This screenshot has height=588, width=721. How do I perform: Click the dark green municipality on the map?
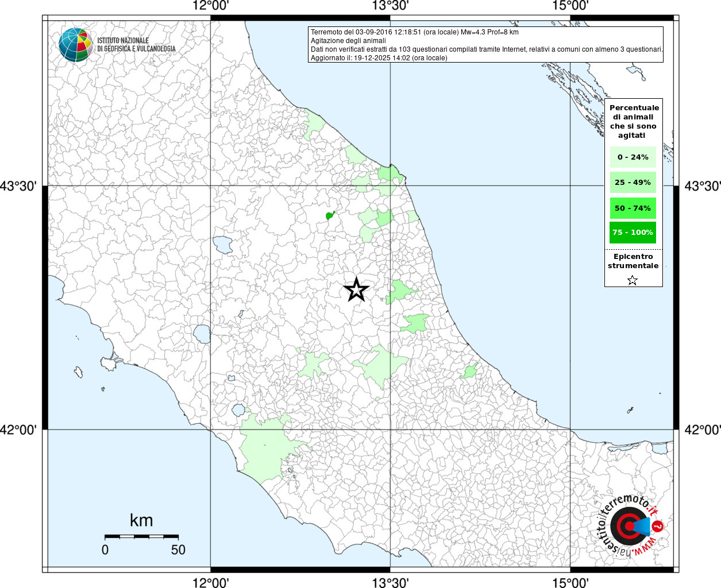click(x=330, y=216)
